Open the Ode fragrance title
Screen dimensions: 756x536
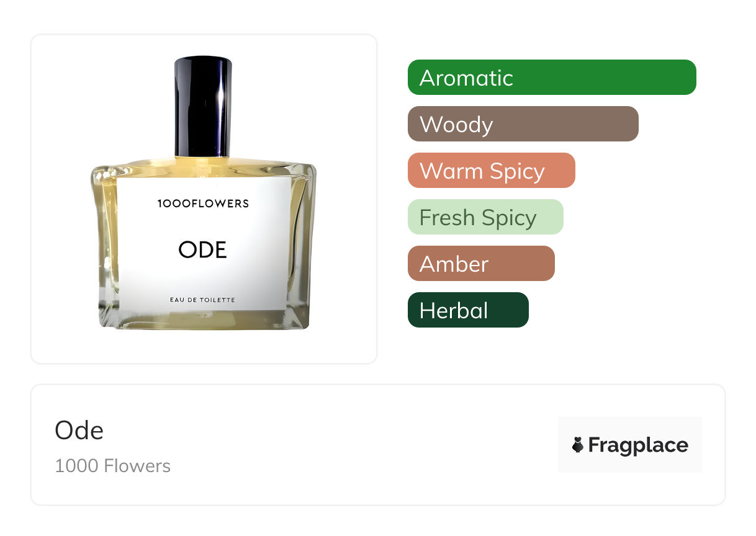79,430
